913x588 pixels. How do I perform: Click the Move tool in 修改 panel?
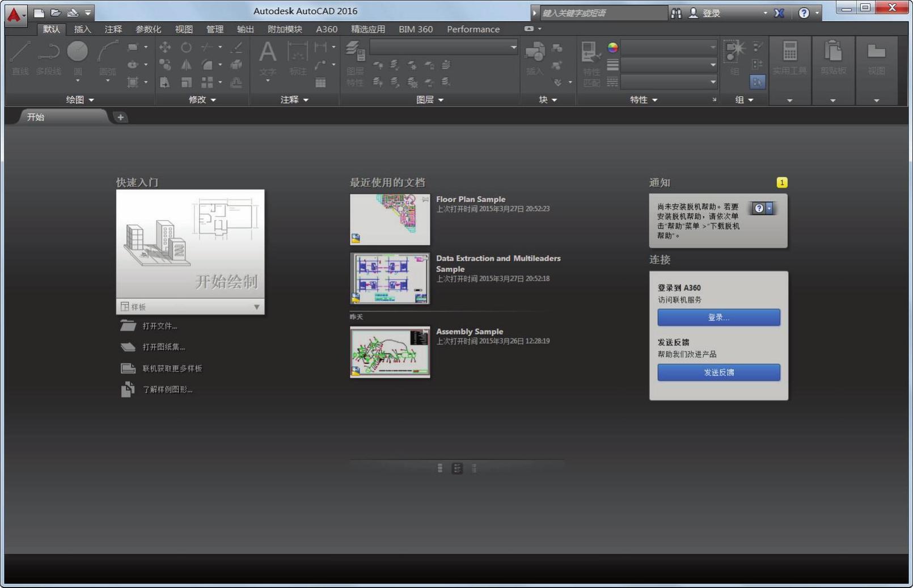point(165,48)
